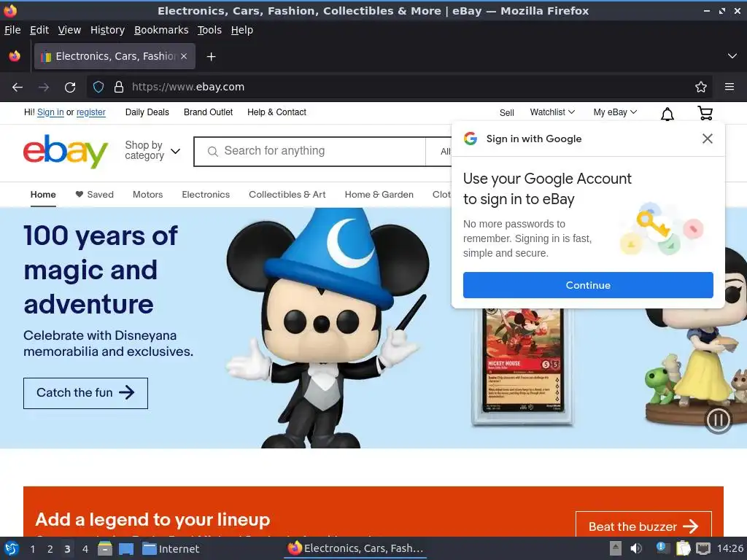
Task: Open the clipboard manager tray icon
Action: point(683,548)
